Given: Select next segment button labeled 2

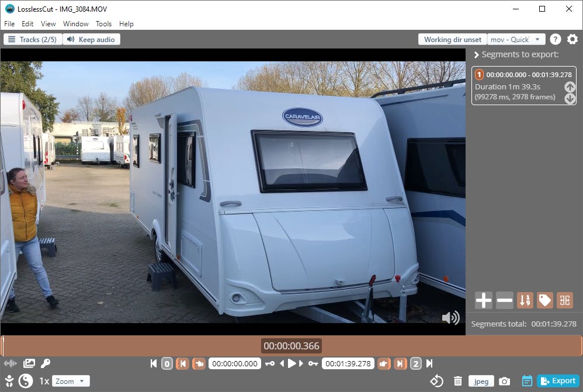Looking at the screenshot, I should (x=416, y=363).
